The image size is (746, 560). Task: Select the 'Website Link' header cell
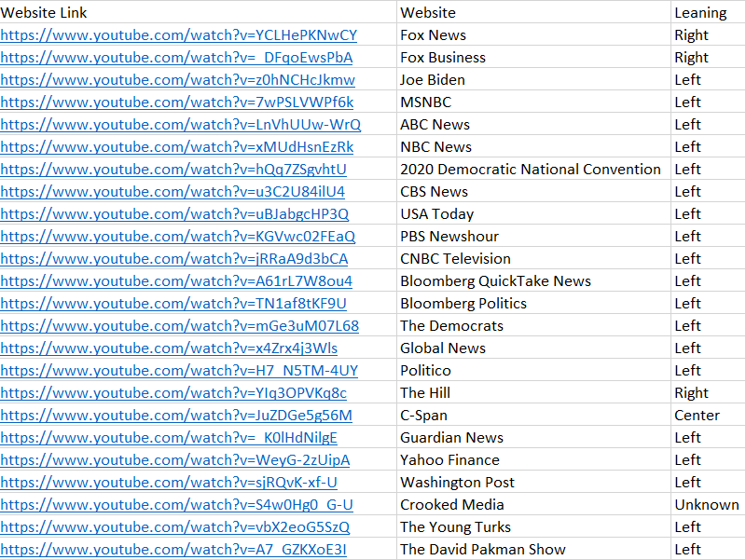(x=198, y=12)
